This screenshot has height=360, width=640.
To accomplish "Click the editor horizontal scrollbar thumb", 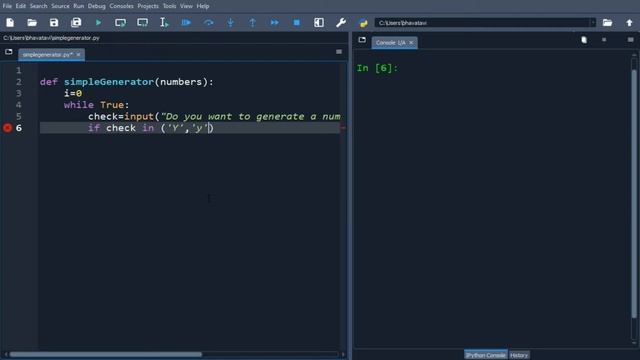I will tap(106, 354).
